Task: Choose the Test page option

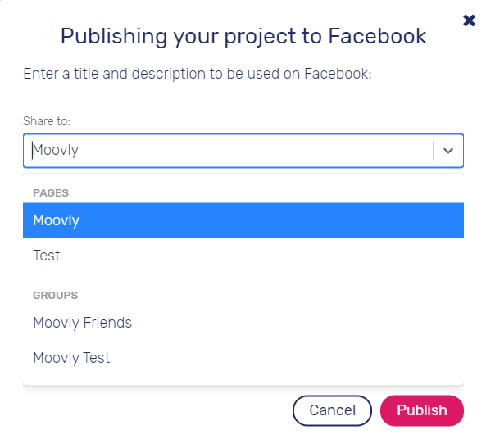Action: 243,256
